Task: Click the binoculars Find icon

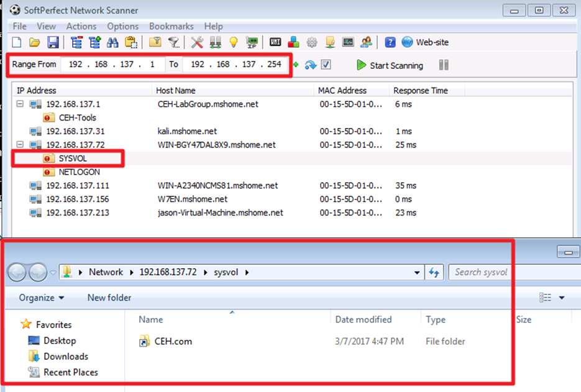Action: (x=112, y=42)
